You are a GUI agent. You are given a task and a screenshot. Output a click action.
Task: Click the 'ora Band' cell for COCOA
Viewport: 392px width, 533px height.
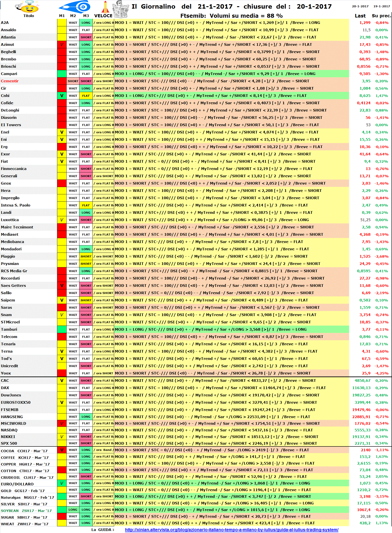[x=103, y=450]
